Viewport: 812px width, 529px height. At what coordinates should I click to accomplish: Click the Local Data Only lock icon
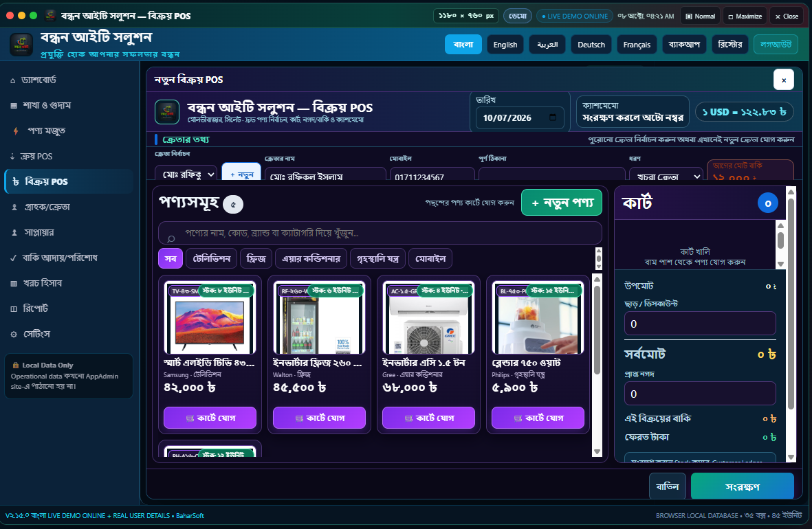pos(16,365)
